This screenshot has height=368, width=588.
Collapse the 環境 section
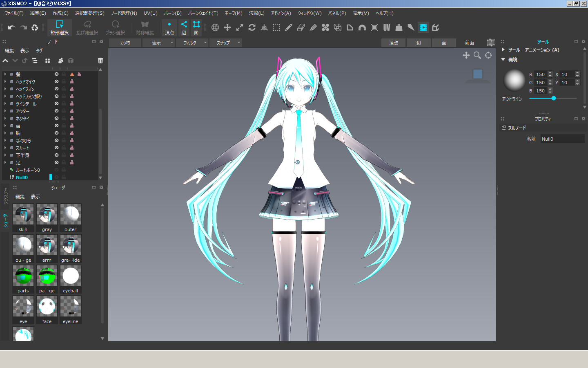503,59
